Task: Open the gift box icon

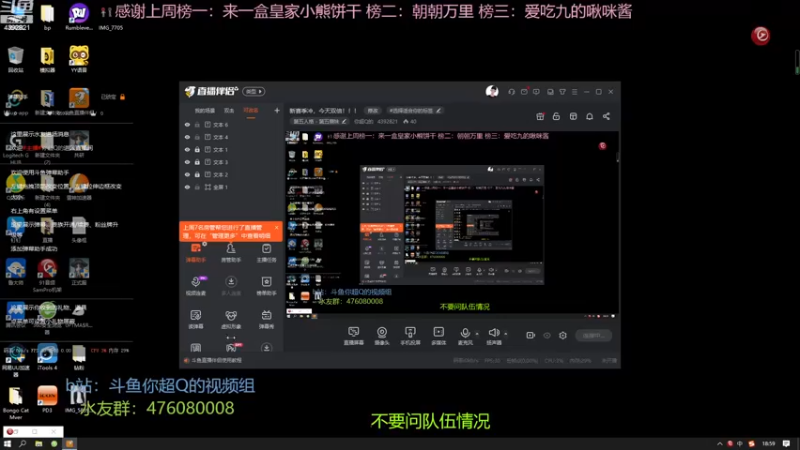Action: [x=540, y=116]
